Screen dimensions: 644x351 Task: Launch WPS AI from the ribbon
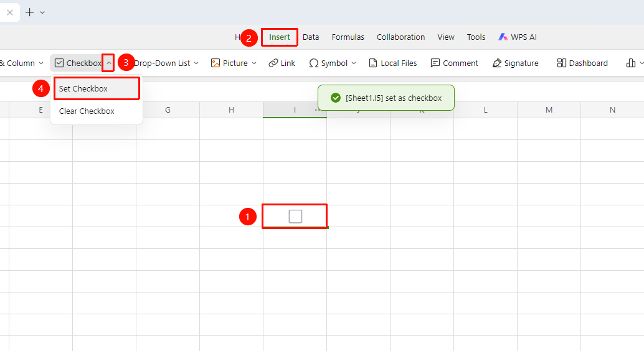[518, 37]
